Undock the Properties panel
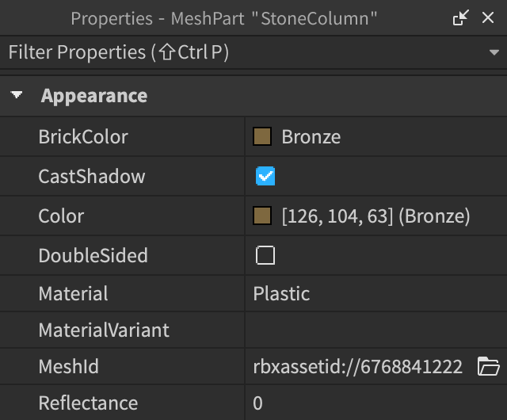 [x=460, y=18]
